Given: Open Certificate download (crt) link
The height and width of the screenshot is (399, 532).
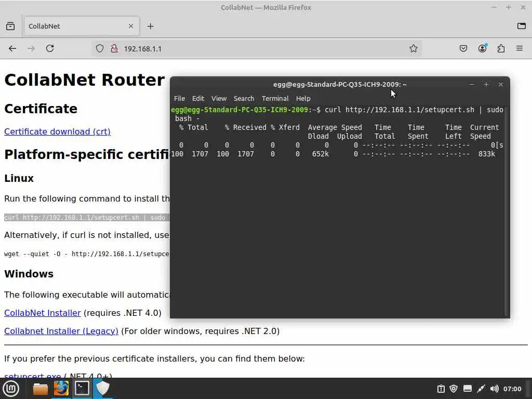Looking at the screenshot, I should pyautogui.click(x=57, y=131).
